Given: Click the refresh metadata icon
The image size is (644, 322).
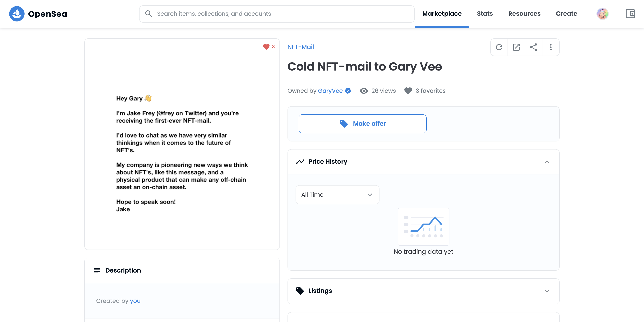Looking at the screenshot, I should (x=499, y=47).
